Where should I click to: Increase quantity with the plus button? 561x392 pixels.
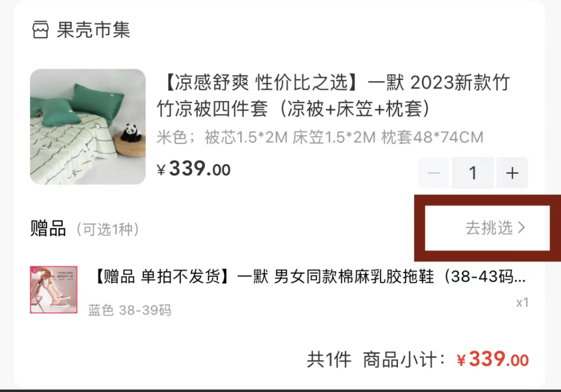click(512, 173)
